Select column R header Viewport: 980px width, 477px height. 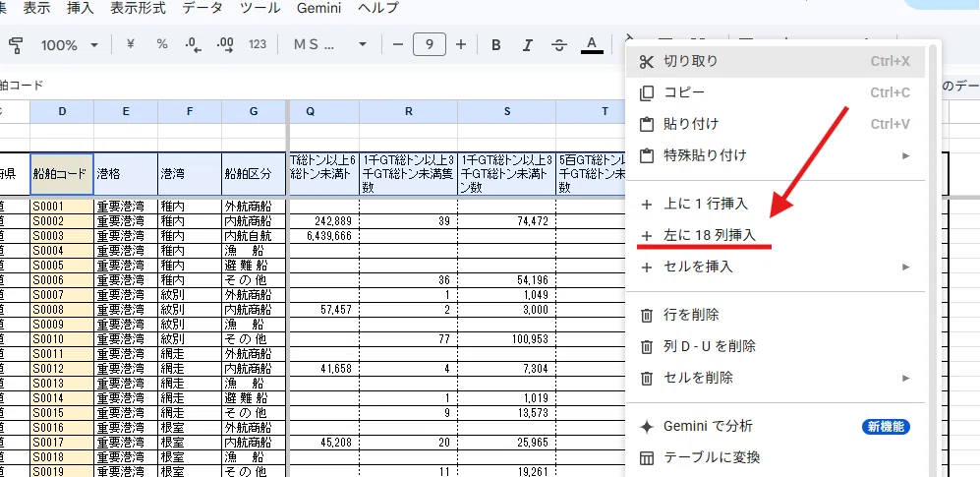click(408, 111)
